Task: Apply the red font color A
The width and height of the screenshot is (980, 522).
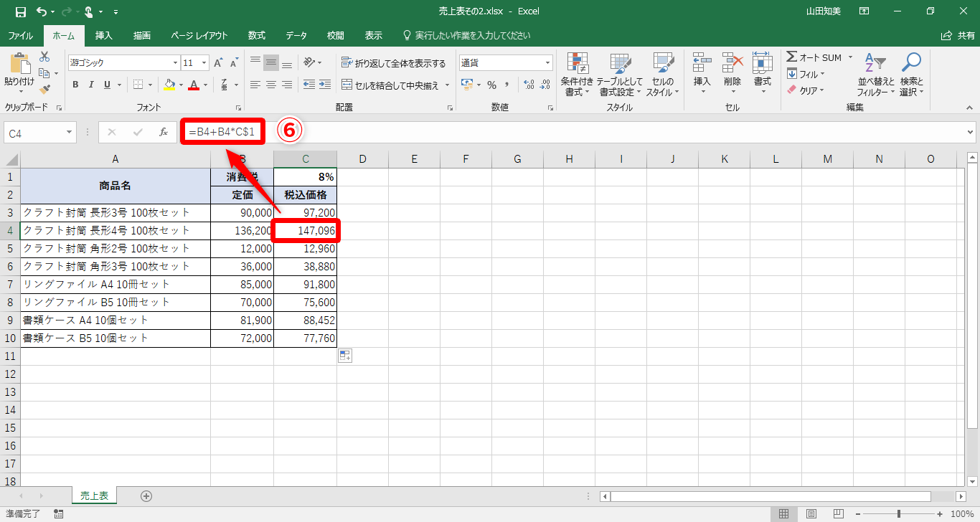Action: (x=193, y=85)
